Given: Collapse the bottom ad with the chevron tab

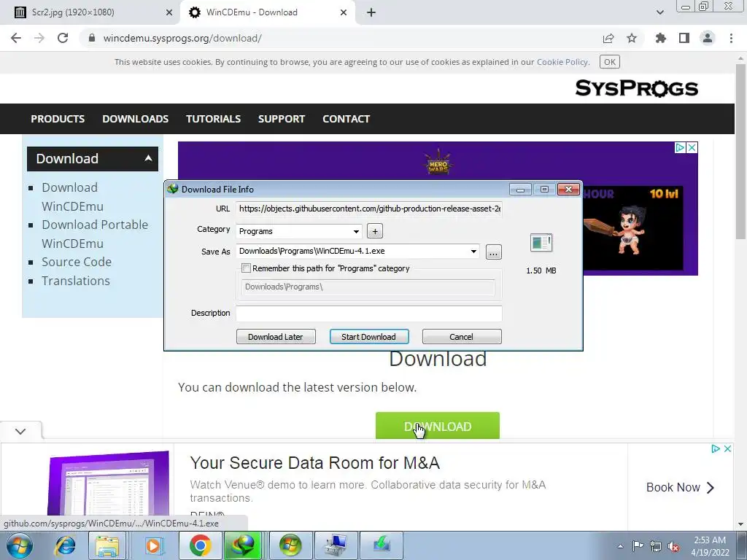Looking at the screenshot, I should (x=20, y=431).
